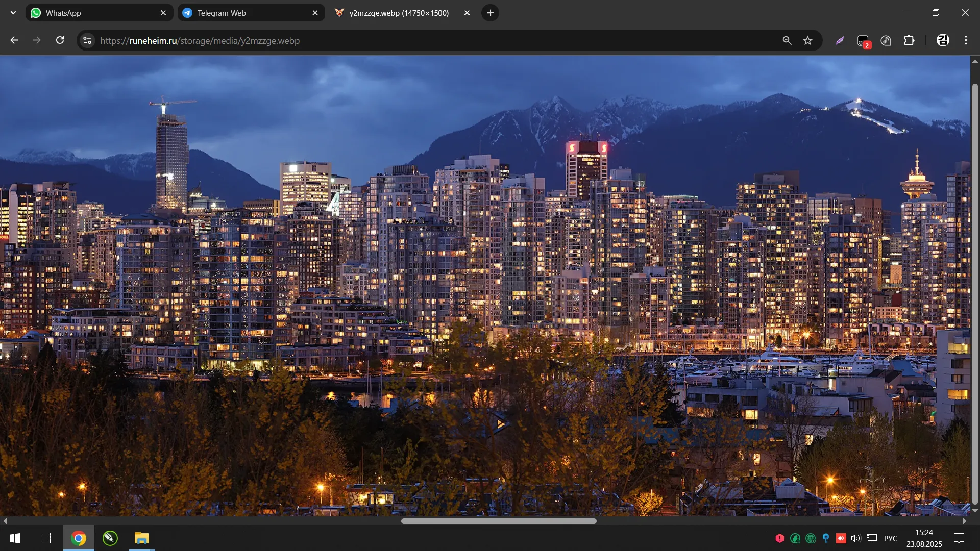This screenshot has width=980, height=551.
Task: Open the extensions puzzle piece menu
Action: click(x=909, y=40)
